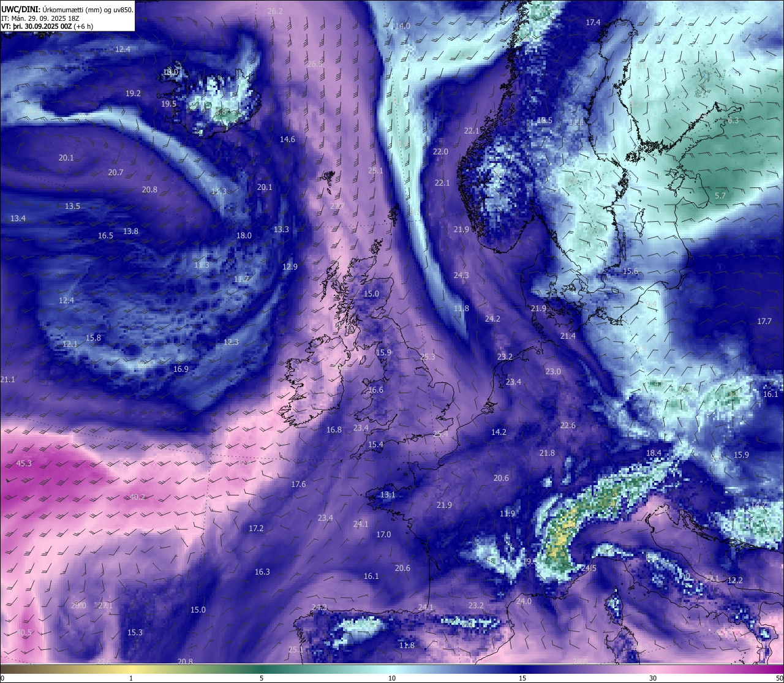Click the 19.5 value beside Iceland
Screen dimensions: 784x683
(168, 104)
